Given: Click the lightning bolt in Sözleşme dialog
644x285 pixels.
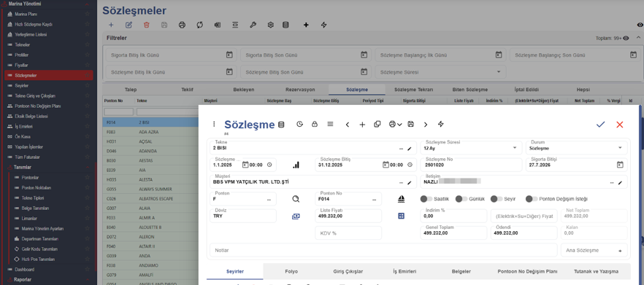Looking at the screenshot, I should [441, 124].
